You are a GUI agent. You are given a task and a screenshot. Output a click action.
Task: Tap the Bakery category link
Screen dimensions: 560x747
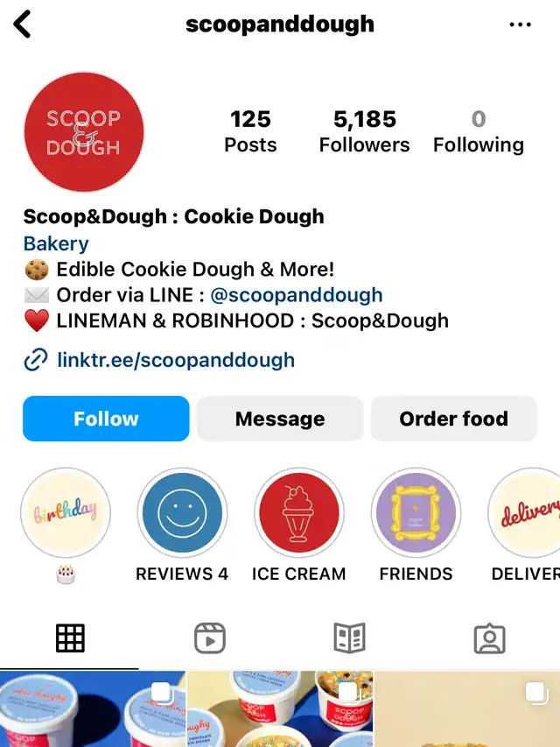pyautogui.click(x=56, y=243)
